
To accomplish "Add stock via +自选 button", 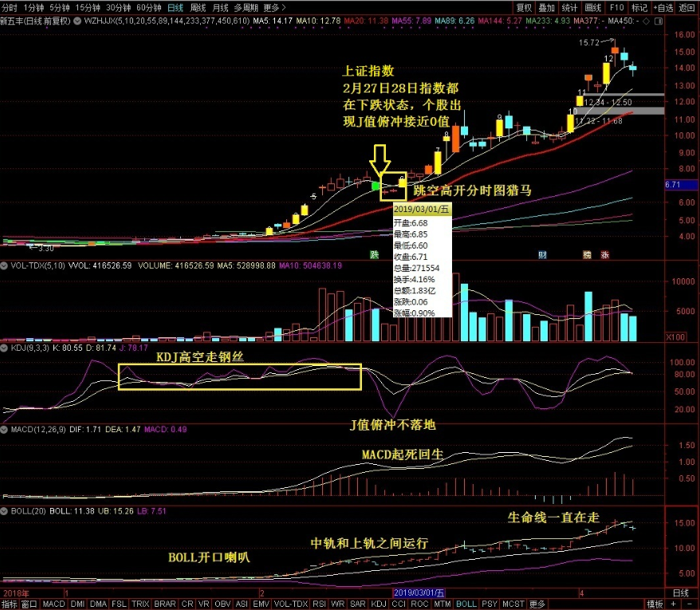I will 663,8.
